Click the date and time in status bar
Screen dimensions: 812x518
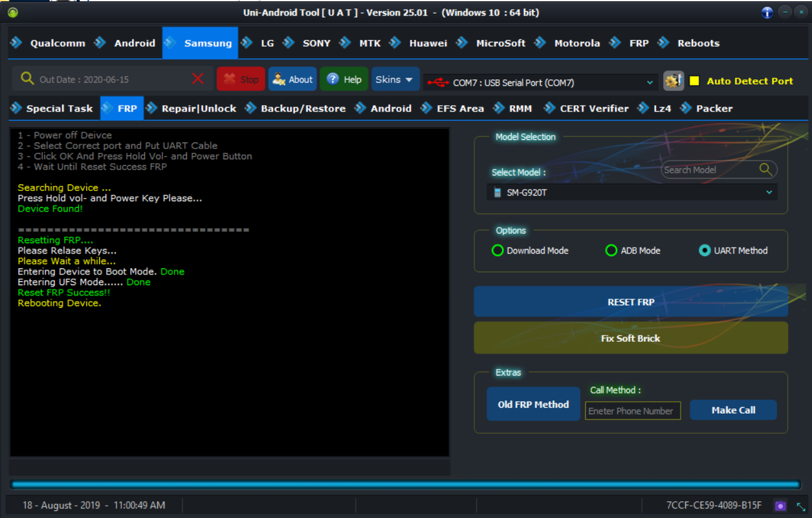tap(94, 505)
